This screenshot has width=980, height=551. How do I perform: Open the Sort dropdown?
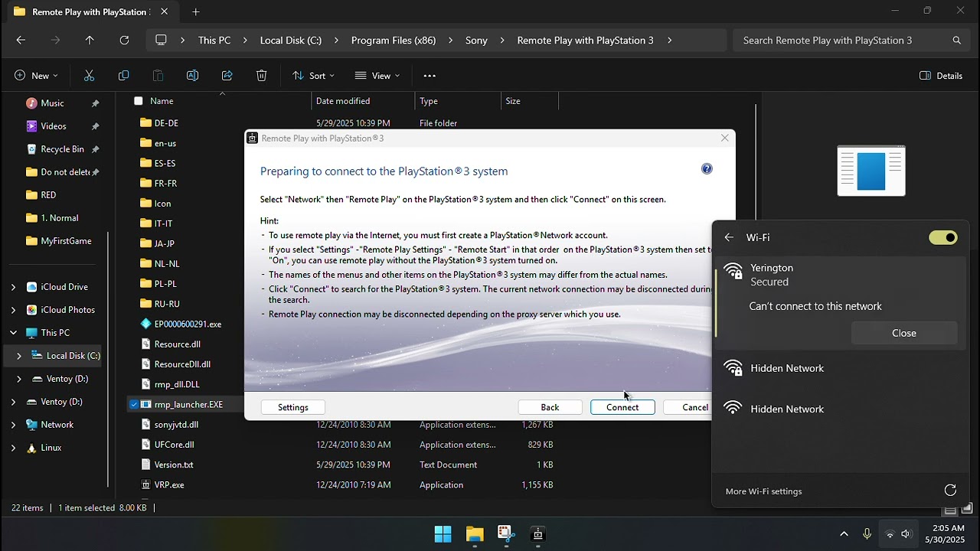[313, 75]
